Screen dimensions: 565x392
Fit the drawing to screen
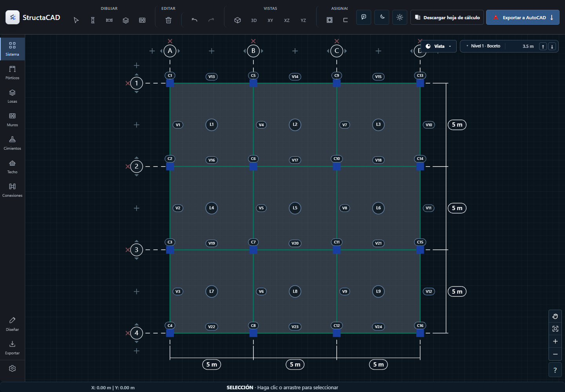pyautogui.click(x=555, y=329)
